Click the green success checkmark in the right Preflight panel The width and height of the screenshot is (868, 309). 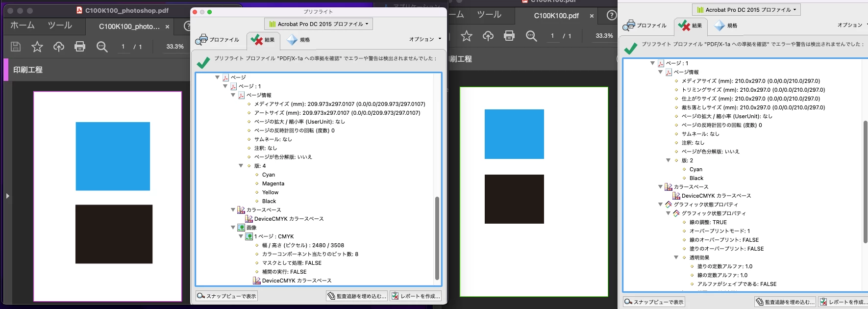coord(631,48)
